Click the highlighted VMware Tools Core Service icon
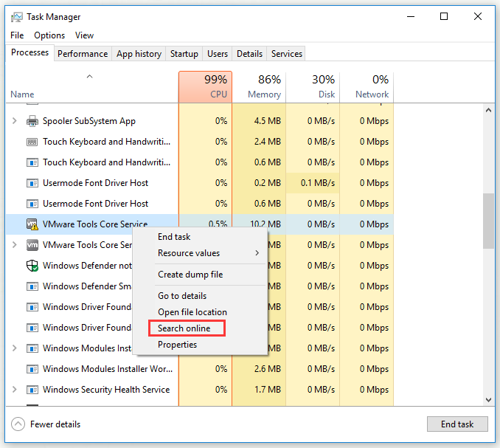 click(32, 224)
